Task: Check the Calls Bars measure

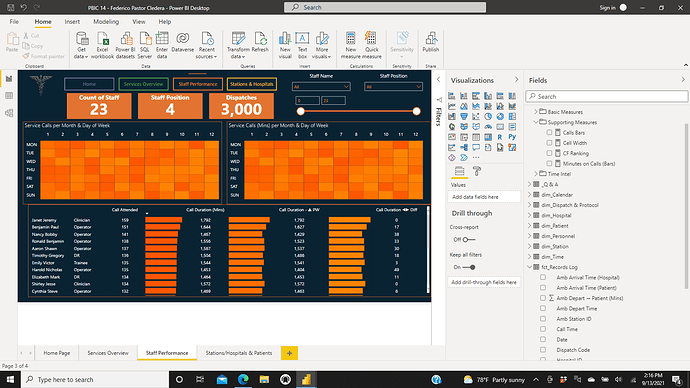Action: [549, 132]
